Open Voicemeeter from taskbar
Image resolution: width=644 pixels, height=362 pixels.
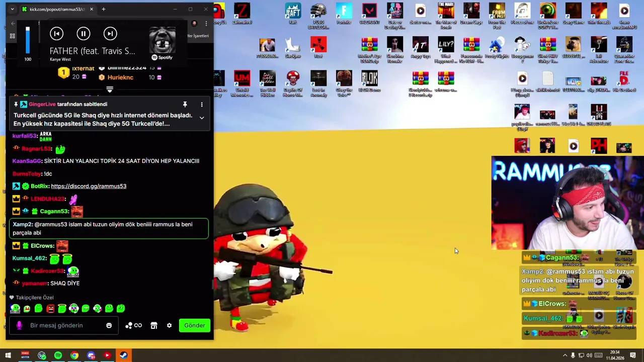click(x=25, y=355)
